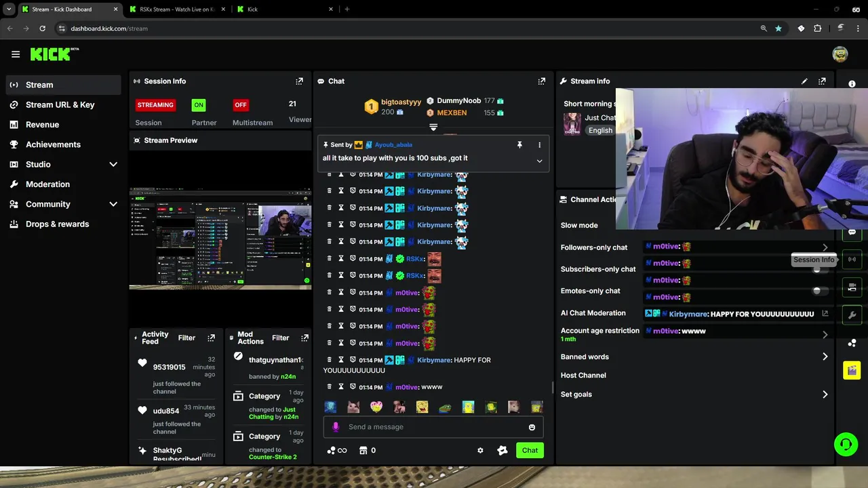Ban user on 'm0tive: wwww' row
The height and width of the screenshot is (488, 868).
pos(353,387)
